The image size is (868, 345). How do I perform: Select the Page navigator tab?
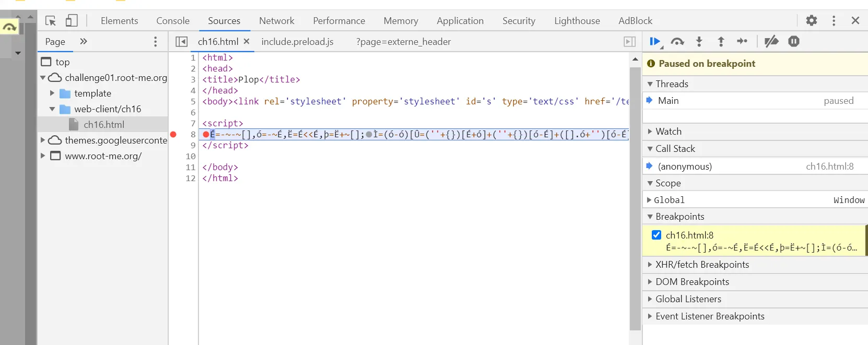click(x=55, y=42)
